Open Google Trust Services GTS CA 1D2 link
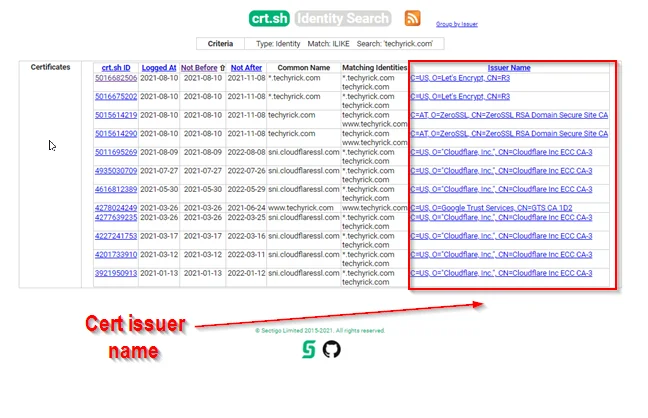Image resolution: width=648 pixels, height=418 pixels. tap(491, 208)
